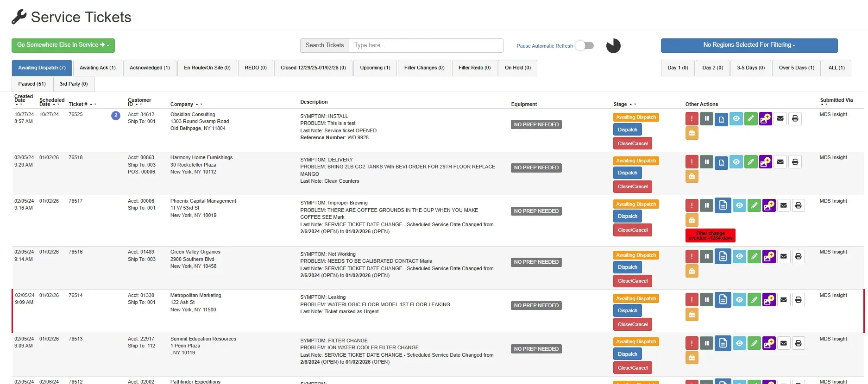Email ticket 76525 using the envelope icon
Image resolution: width=868 pixels, height=384 pixels.
[x=780, y=118]
